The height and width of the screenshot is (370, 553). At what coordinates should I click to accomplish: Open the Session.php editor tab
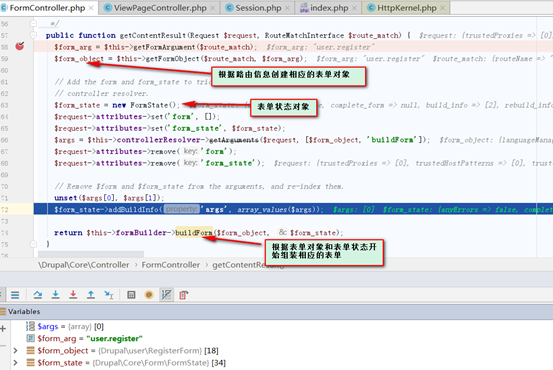[x=258, y=8]
